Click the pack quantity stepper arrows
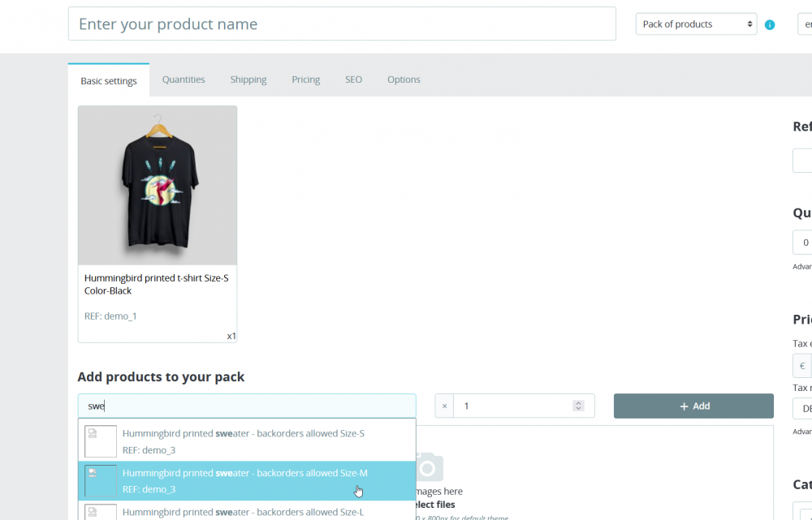The image size is (812, 520). (578, 406)
